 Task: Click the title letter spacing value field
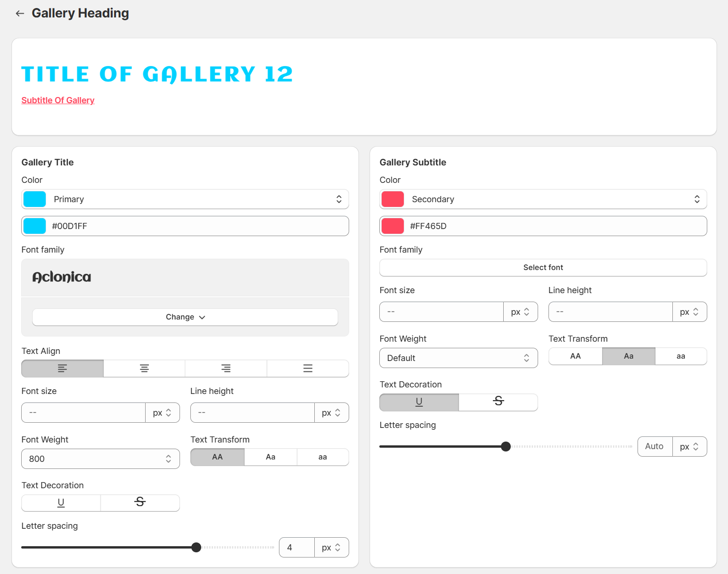point(296,548)
